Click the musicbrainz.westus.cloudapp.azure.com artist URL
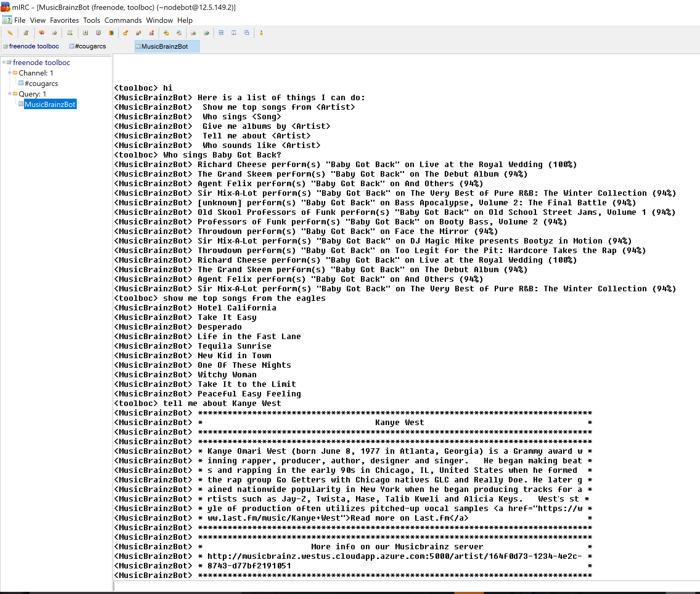Image resolution: width=700 pixels, height=594 pixels. click(x=395, y=556)
